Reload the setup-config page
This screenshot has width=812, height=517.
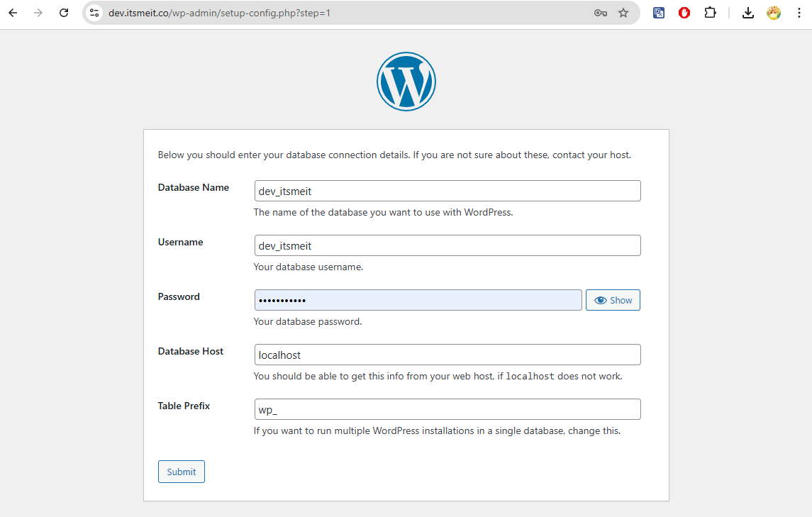point(64,12)
